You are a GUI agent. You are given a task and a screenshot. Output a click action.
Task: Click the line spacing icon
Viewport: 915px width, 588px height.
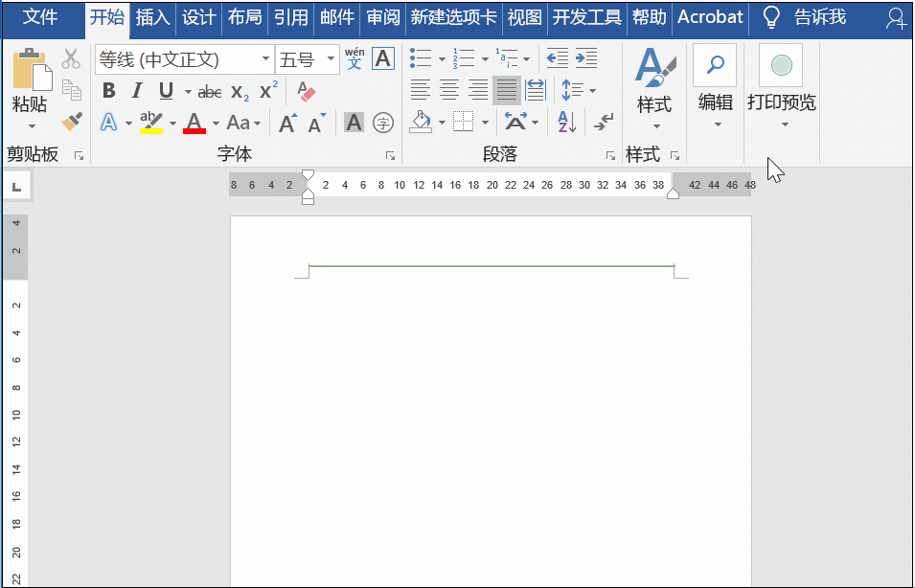tap(572, 90)
